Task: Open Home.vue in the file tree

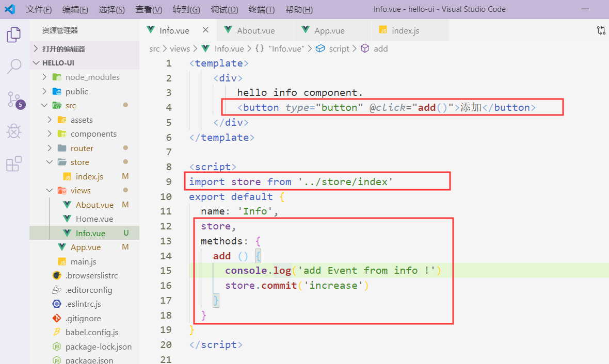Action: click(x=84, y=219)
